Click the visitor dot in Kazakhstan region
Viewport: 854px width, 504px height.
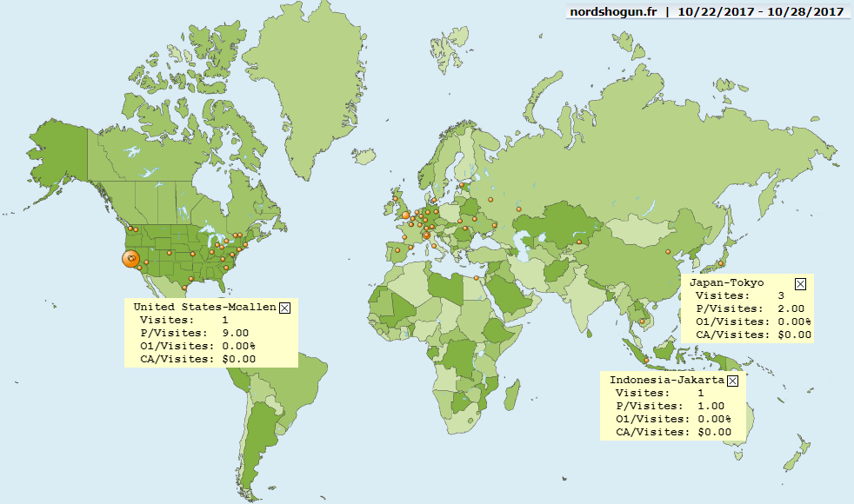(579, 242)
